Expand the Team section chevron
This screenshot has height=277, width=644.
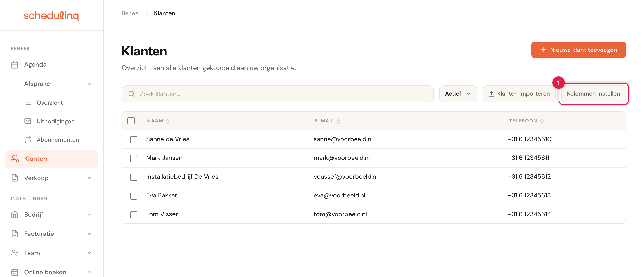click(x=89, y=253)
